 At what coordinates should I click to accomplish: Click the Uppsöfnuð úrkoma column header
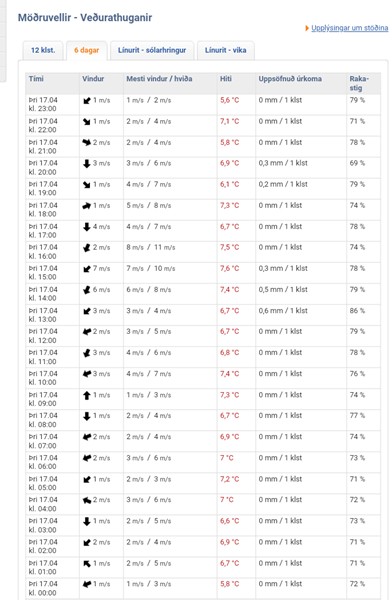(x=290, y=79)
